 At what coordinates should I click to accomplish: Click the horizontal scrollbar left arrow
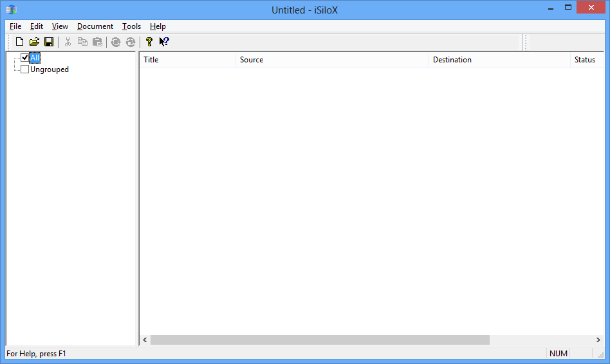[x=145, y=340]
